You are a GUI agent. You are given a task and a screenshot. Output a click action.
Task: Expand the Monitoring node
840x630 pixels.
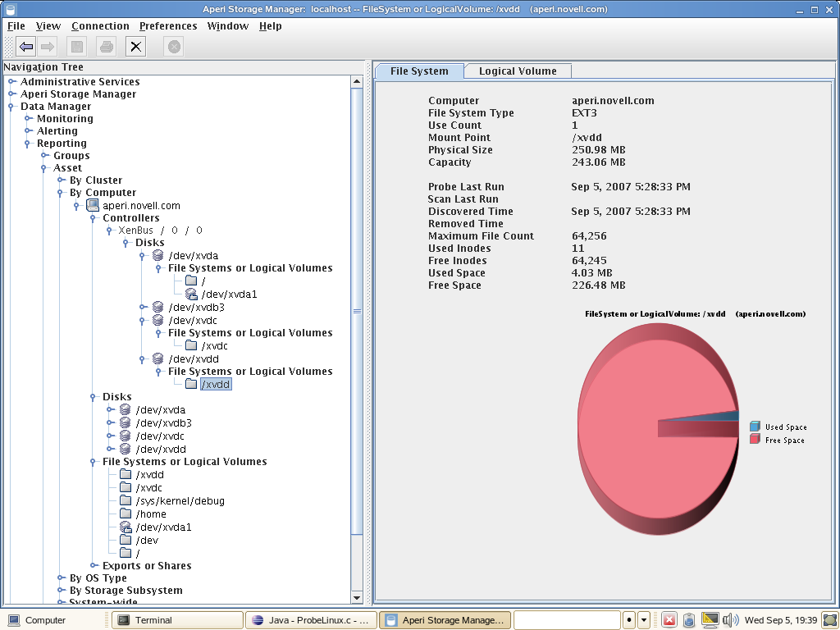pyautogui.click(x=29, y=118)
